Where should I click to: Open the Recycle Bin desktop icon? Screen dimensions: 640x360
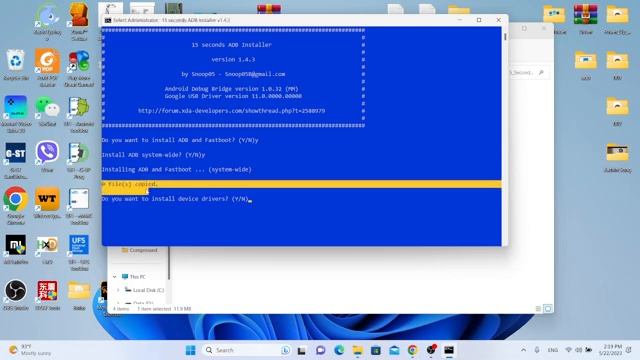(16, 65)
